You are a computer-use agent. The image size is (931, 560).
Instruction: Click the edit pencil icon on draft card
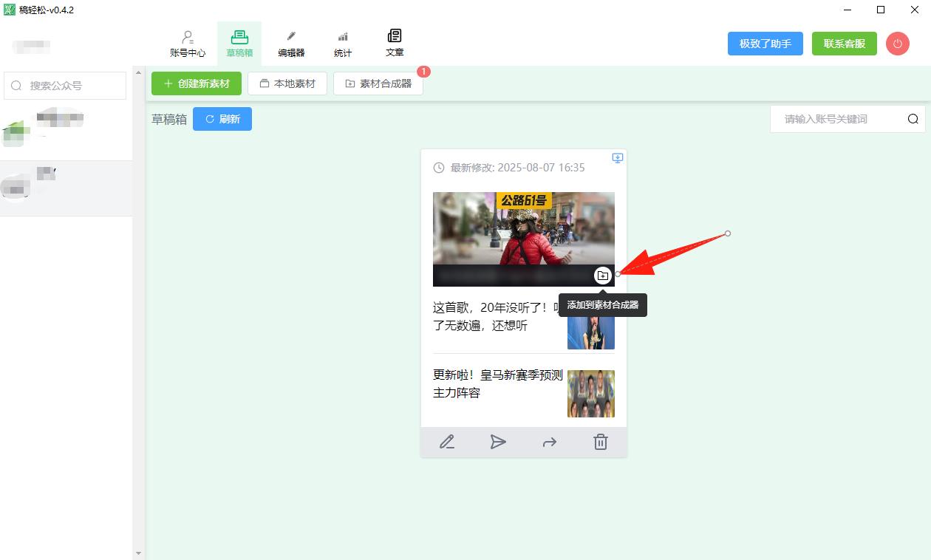446,442
